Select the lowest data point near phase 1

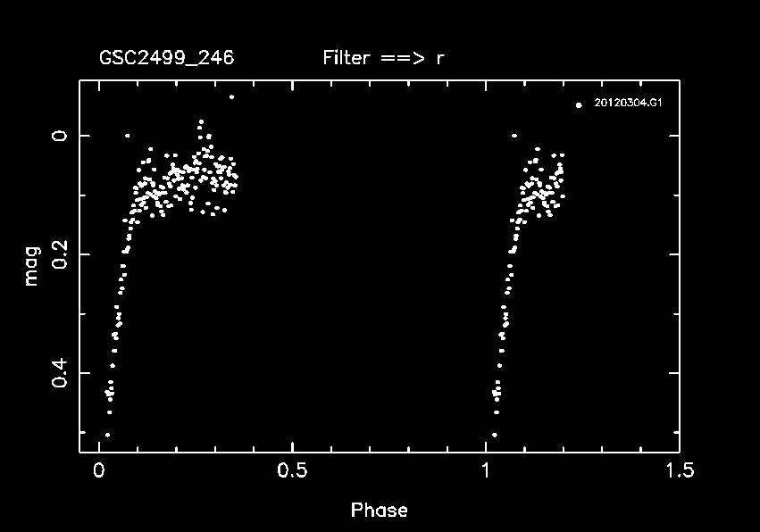[x=494, y=435]
